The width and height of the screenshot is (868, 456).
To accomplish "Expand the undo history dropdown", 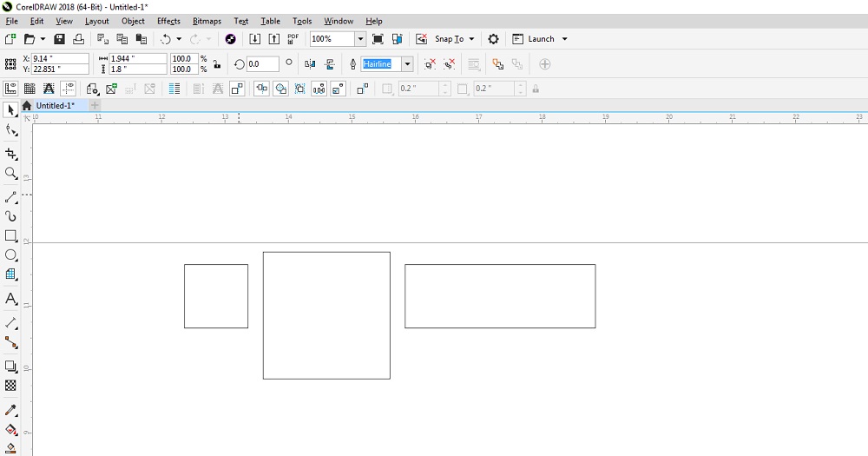I will pos(179,39).
